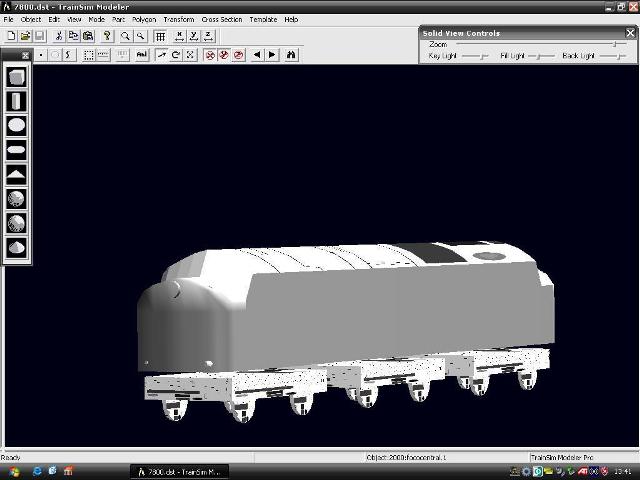Open the Cross Section menu
Viewport: 640px width, 480px height.
click(221, 19)
